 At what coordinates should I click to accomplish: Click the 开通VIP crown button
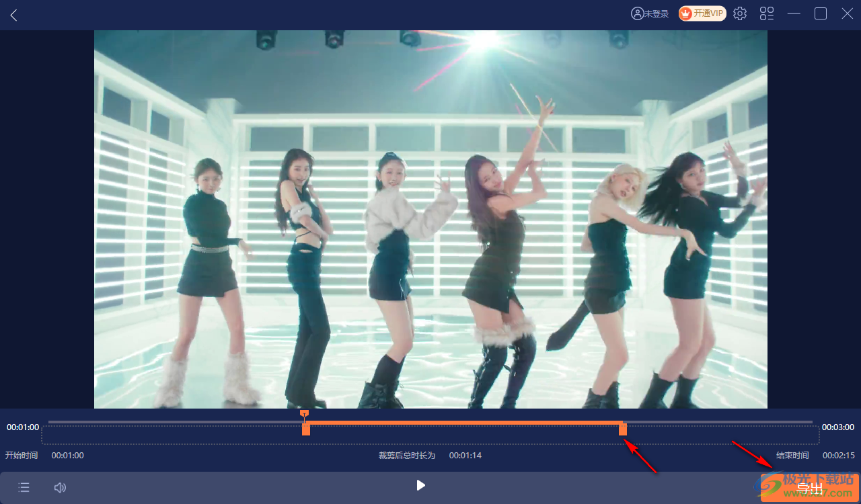(702, 13)
